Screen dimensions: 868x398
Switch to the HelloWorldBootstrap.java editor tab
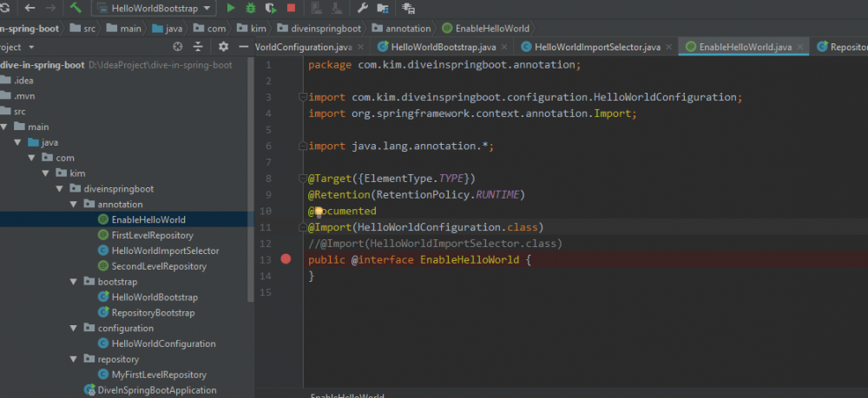pos(443,47)
